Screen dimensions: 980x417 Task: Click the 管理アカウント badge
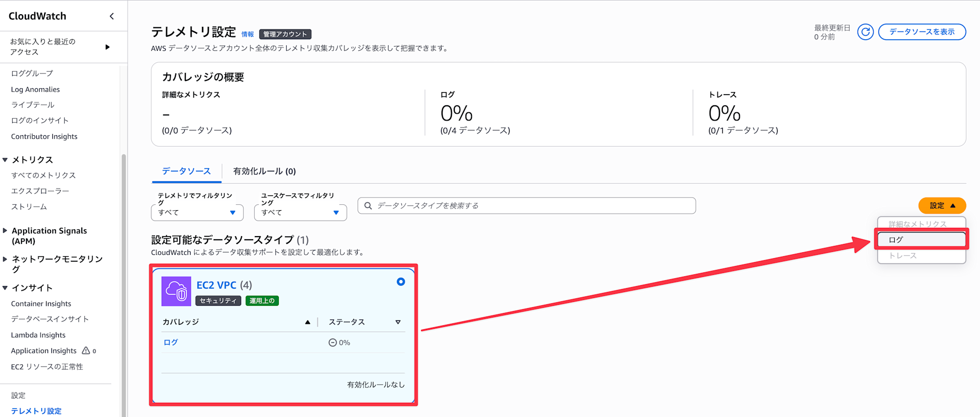285,34
